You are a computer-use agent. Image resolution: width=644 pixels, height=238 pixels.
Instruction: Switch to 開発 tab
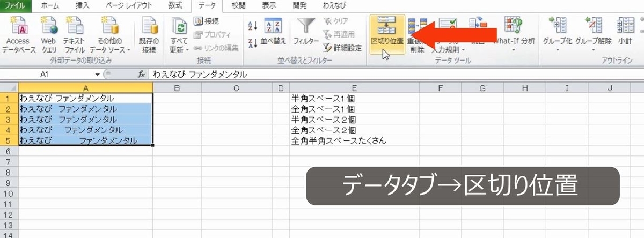(300, 5)
